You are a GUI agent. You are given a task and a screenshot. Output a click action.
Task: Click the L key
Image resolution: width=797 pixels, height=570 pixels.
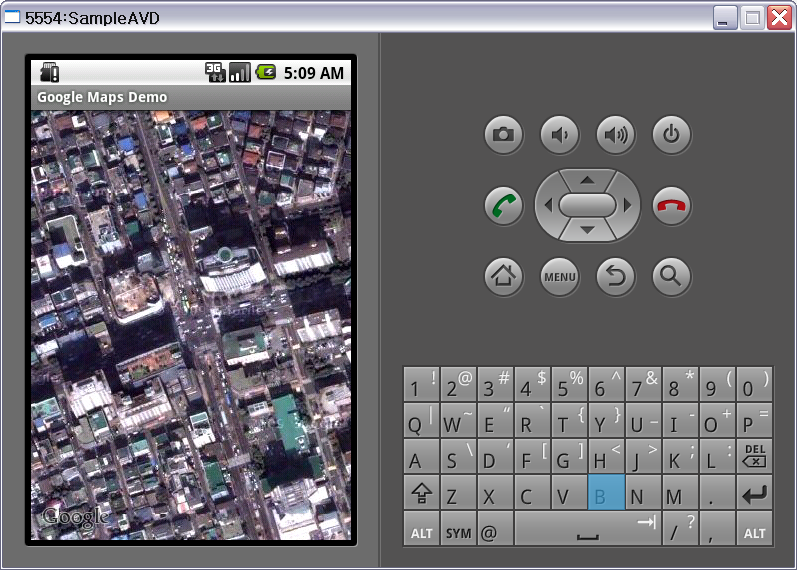pos(717,456)
